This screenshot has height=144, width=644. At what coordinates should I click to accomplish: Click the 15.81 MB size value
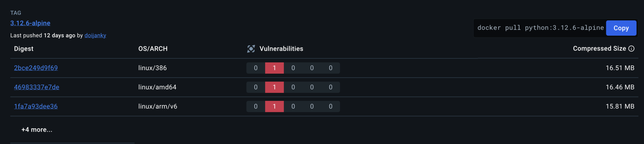click(620, 107)
